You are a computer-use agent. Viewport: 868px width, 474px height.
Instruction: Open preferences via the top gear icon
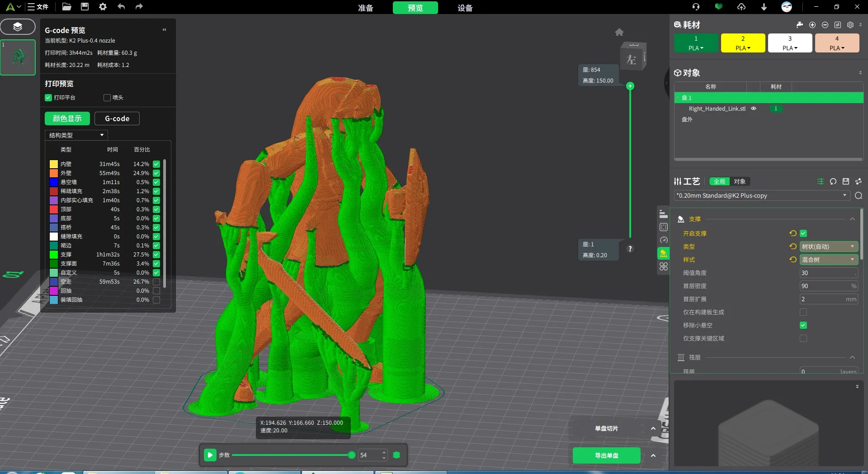tap(103, 7)
